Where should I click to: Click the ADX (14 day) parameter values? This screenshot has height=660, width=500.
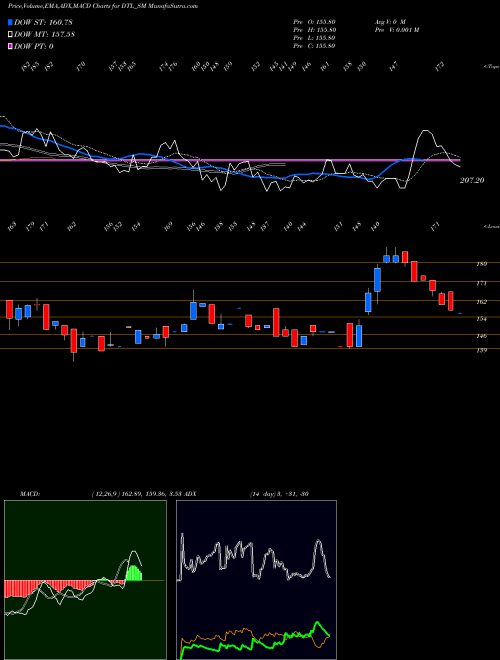[x=279, y=494]
